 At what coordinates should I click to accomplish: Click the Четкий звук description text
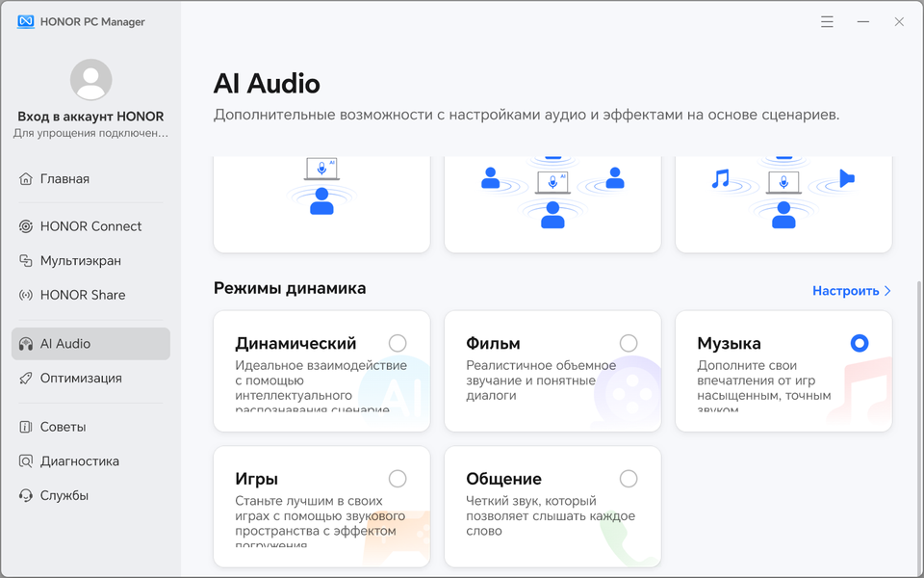(x=551, y=515)
